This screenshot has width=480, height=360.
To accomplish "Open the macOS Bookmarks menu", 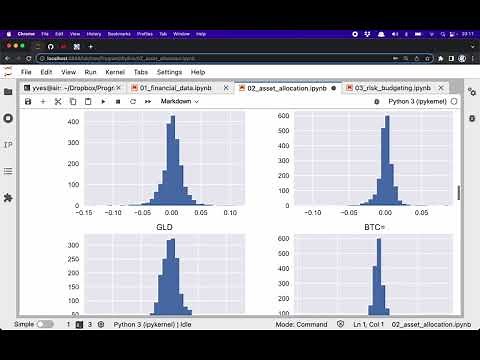I will (x=119, y=34).
